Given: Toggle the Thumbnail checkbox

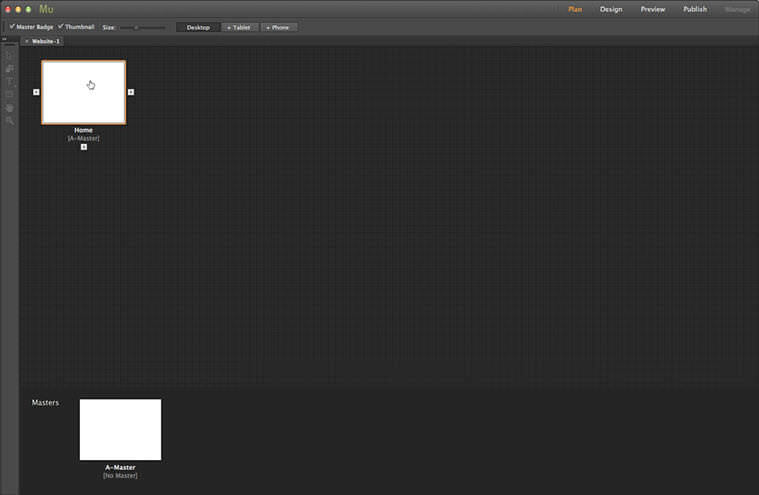Looking at the screenshot, I should pos(61,27).
